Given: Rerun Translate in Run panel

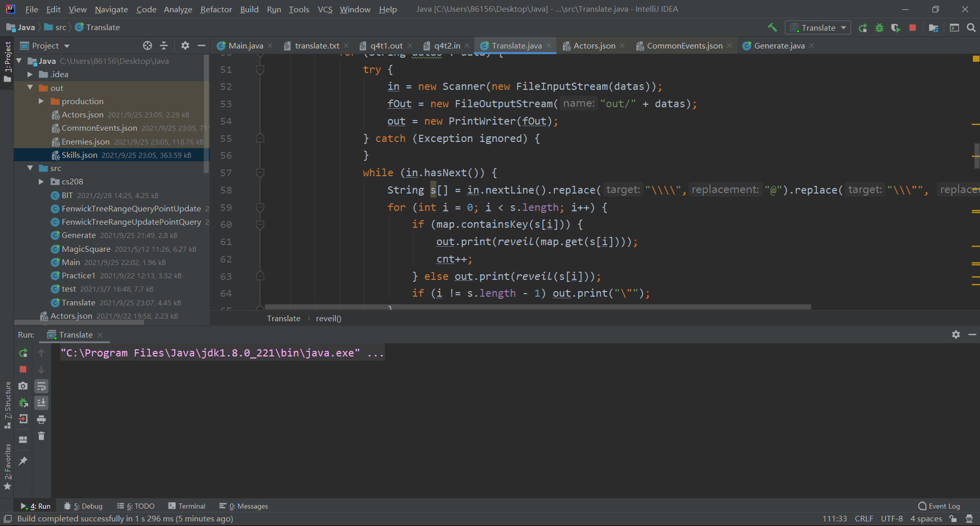Looking at the screenshot, I should (x=23, y=353).
